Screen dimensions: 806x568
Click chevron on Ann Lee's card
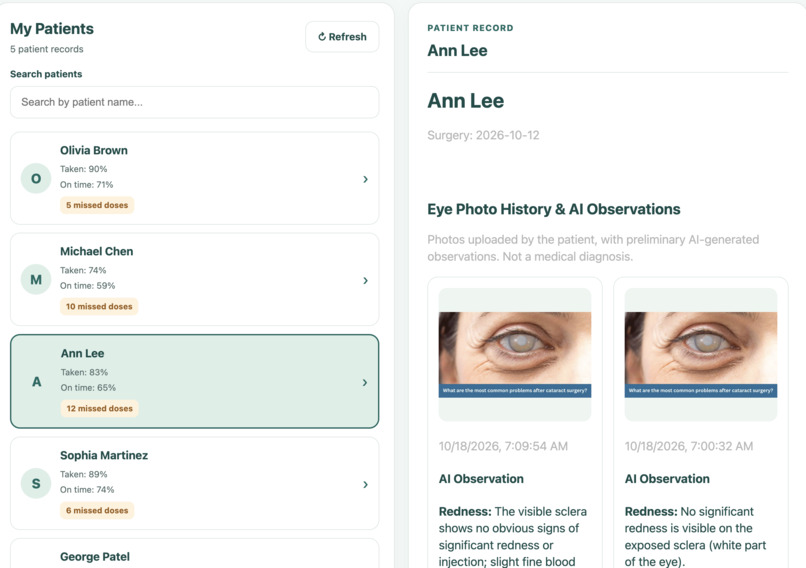(365, 382)
